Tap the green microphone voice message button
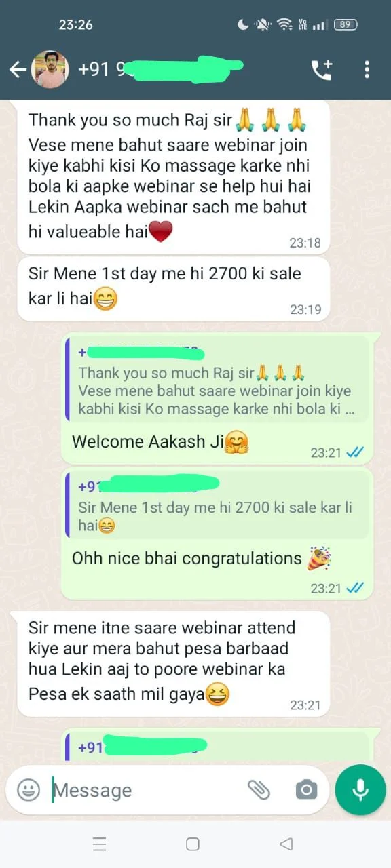This screenshot has width=391, height=868. coord(360,789)
